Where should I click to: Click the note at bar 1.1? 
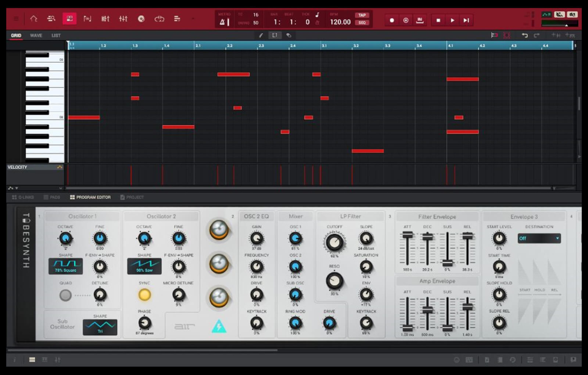coord(84,117)
